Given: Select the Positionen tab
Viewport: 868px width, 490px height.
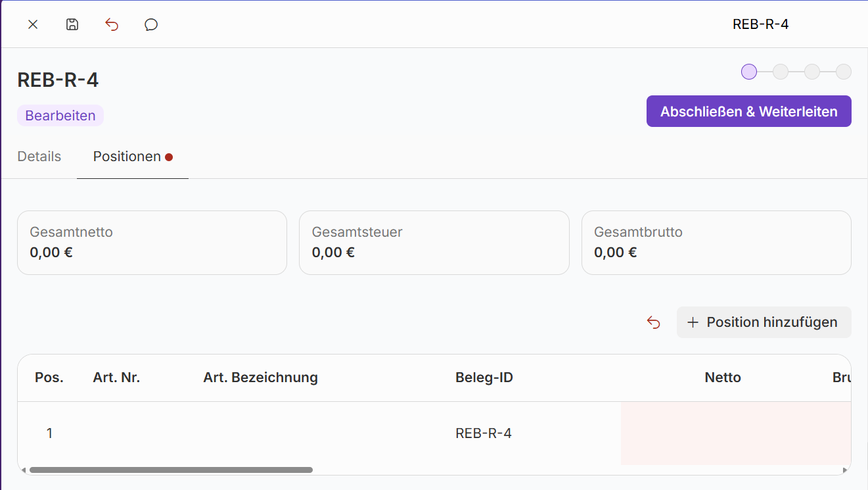Looking at the screenshot, I should pyautogui.click(x=127, y=157).
